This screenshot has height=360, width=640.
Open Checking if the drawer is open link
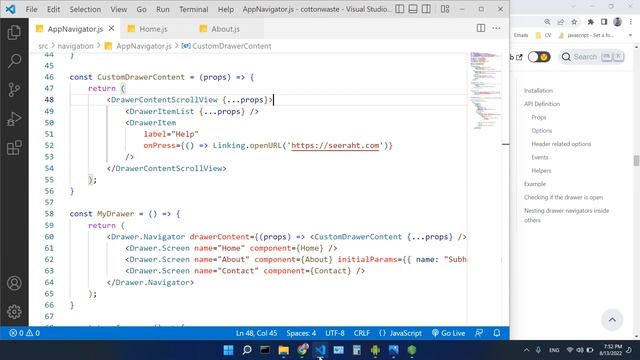point(563,197)
